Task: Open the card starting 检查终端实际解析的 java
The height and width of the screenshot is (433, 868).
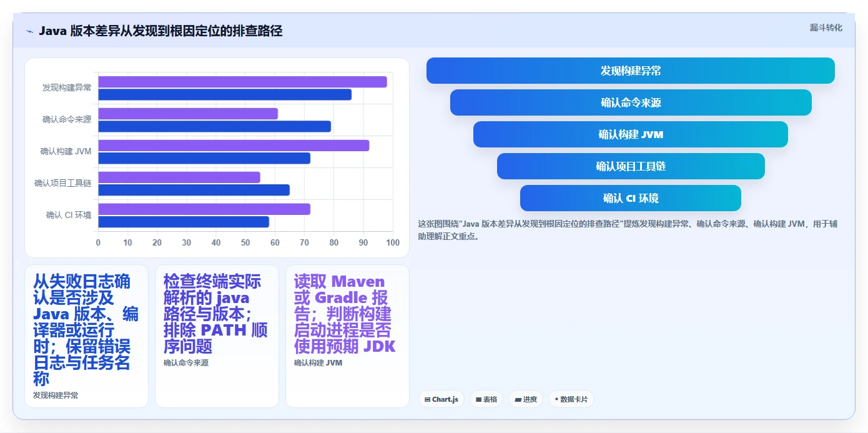Action: click(x=217, y=336)
